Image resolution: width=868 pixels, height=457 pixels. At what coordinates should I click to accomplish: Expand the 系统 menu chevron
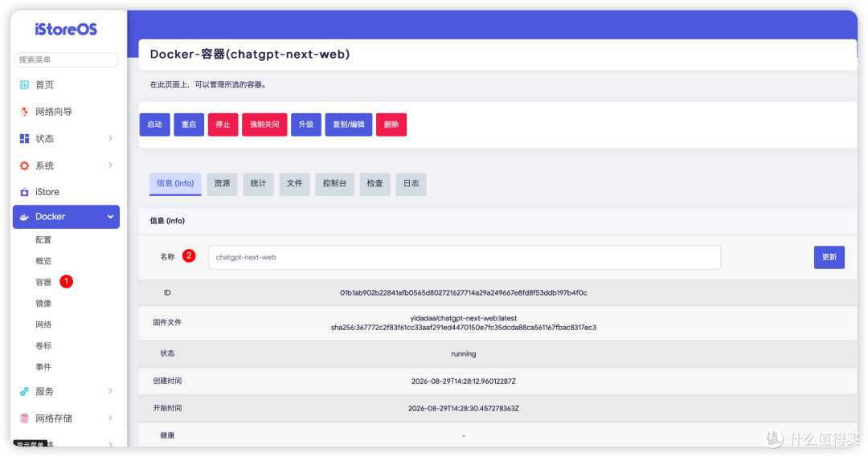110,165
